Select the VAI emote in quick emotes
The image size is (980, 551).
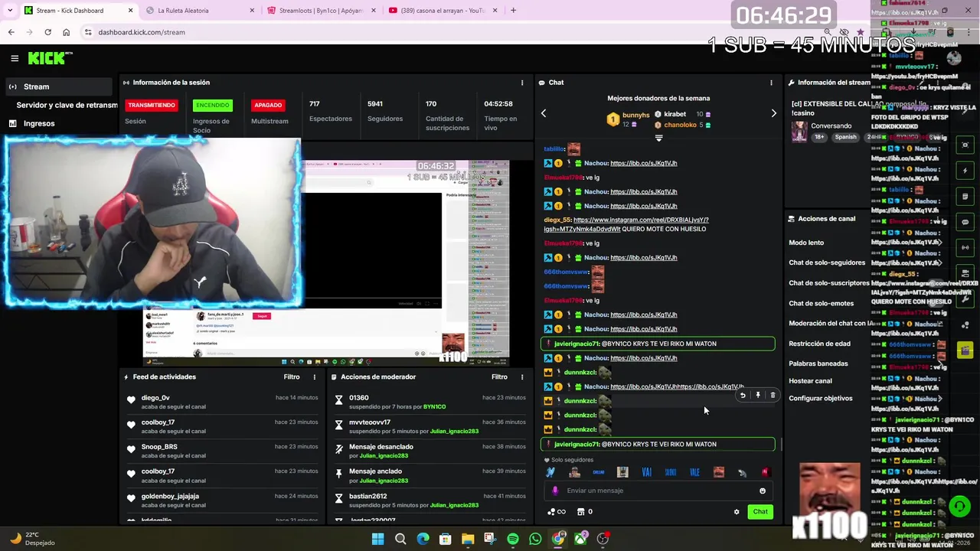point(647,472)
